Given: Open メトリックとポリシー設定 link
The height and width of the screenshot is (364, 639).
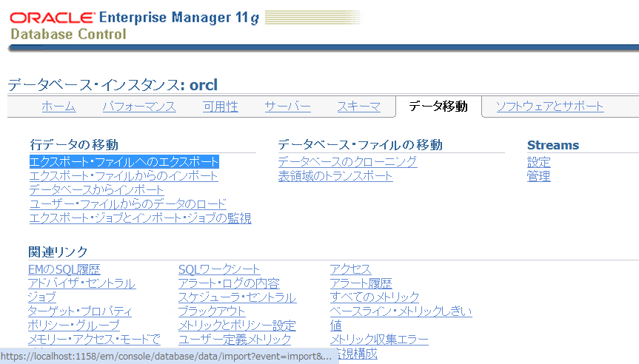Looking at the screenshot, I should point(237,326).
